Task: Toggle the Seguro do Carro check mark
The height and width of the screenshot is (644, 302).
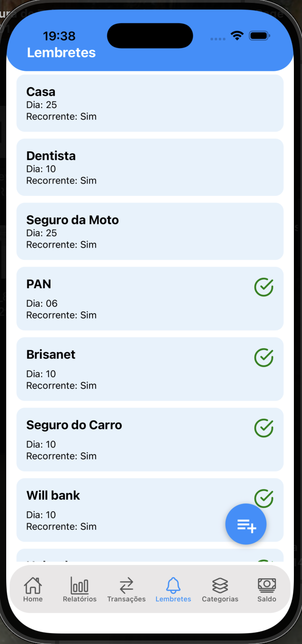Action: click(x=263, y=428)
